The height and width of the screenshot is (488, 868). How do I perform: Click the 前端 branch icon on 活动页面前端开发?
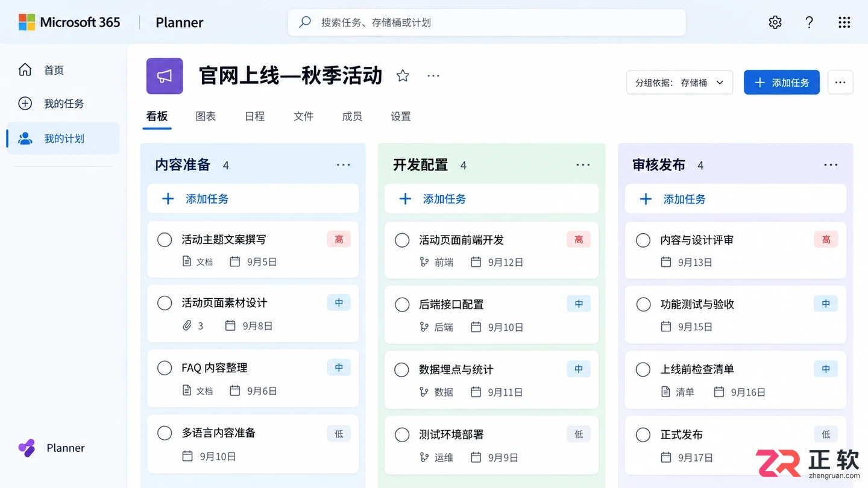coord(424,262)
